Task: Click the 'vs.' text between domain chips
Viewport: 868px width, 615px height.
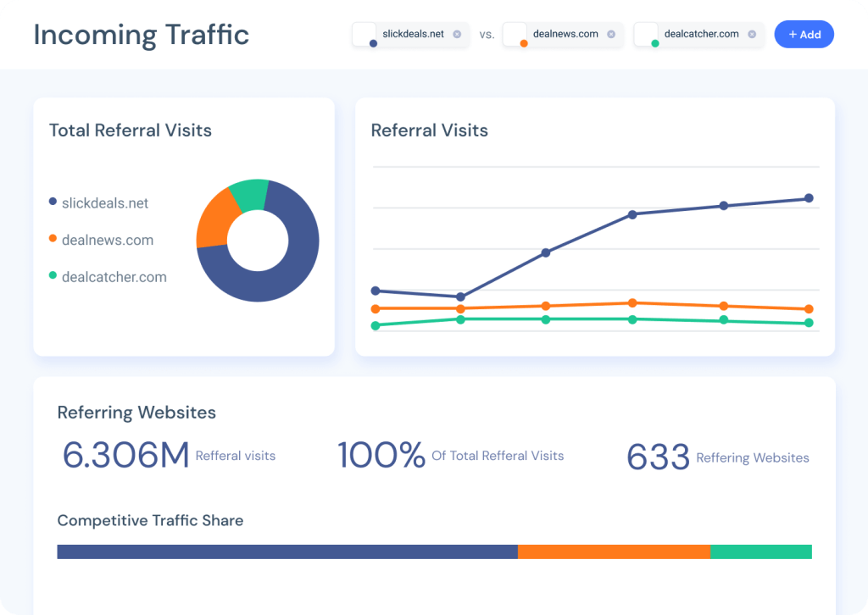Action: click(x=487, y=35)
